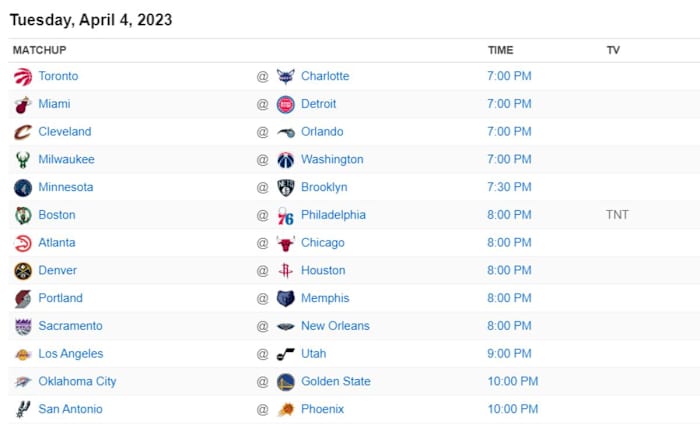This screenshot has width=700, height=425.
Task: Click the Brooklyn Nets logo icon
Action: pos(286,187)
